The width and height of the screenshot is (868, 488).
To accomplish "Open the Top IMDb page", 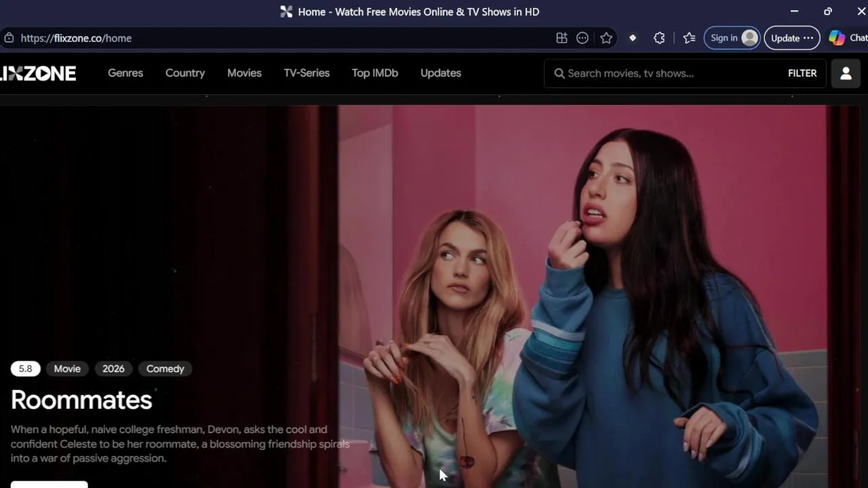I will [375, 73].
